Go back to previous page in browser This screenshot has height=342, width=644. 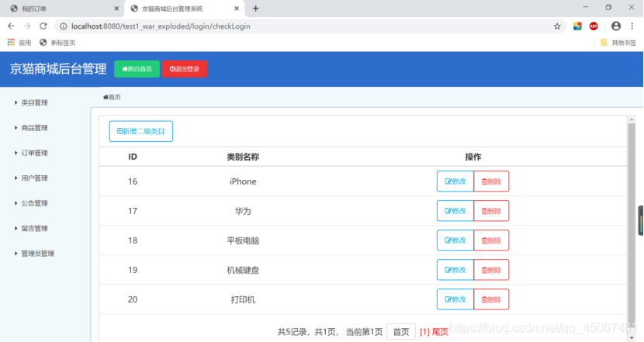tap(11, 26)
